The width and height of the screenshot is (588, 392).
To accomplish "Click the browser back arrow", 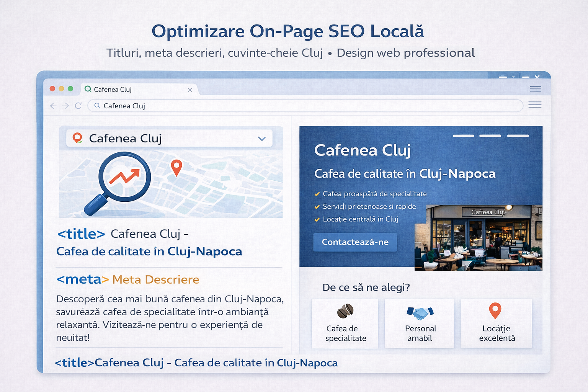I will coord(53,106).
